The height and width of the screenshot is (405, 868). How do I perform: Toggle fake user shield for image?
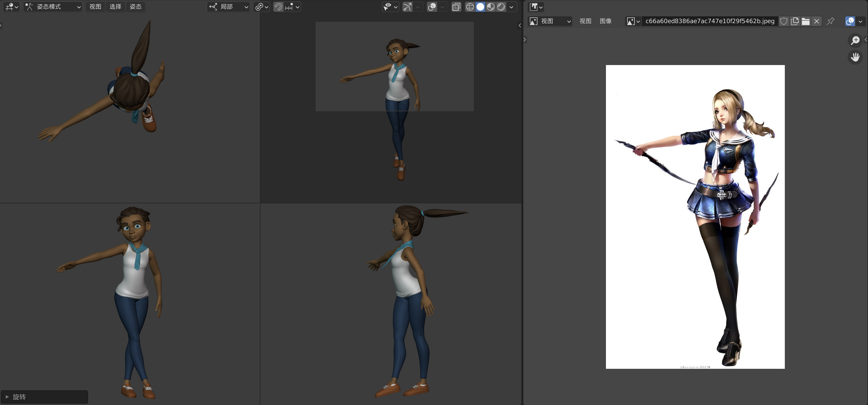784,21
